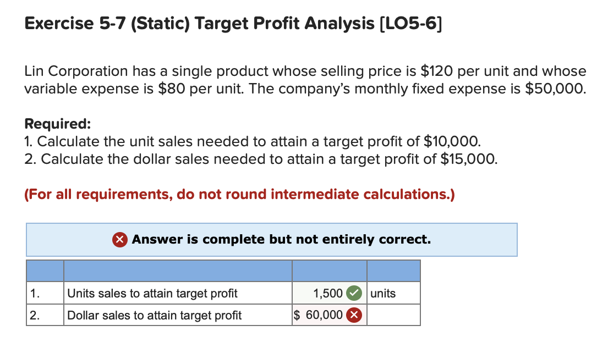This screenshot has height=364, width=597.
Task: Click the red 'do not round intermediate calculations' note
Action: point(239,194)
